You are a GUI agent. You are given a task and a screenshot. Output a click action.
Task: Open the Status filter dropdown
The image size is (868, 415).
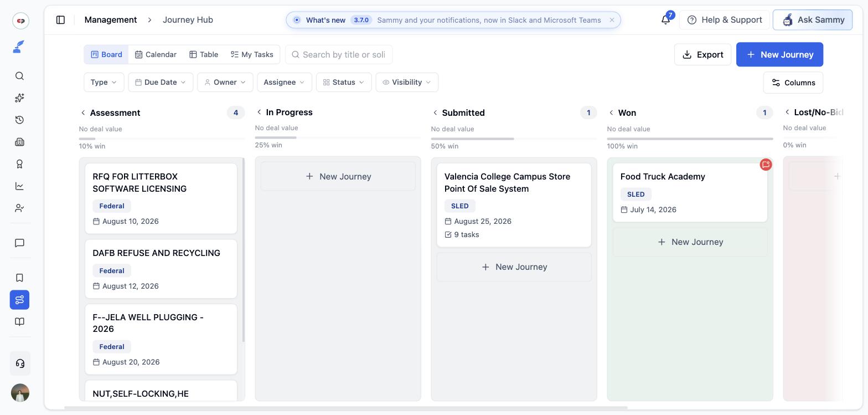pyautogui.click(x=344, y=82)
